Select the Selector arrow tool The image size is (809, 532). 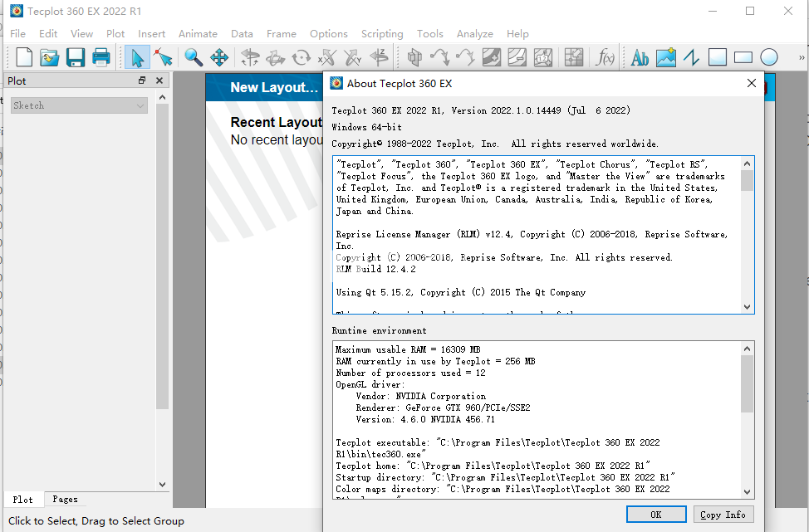click(137, 57)
